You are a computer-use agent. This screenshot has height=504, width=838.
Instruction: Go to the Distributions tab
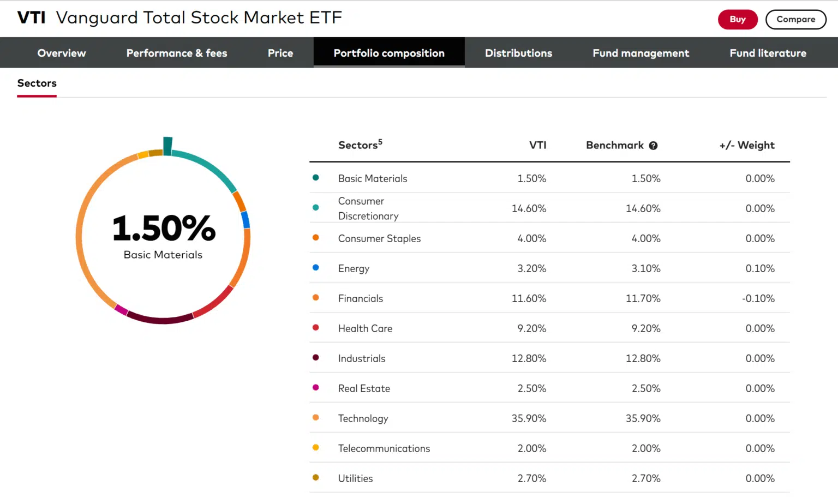pos(518,53)
